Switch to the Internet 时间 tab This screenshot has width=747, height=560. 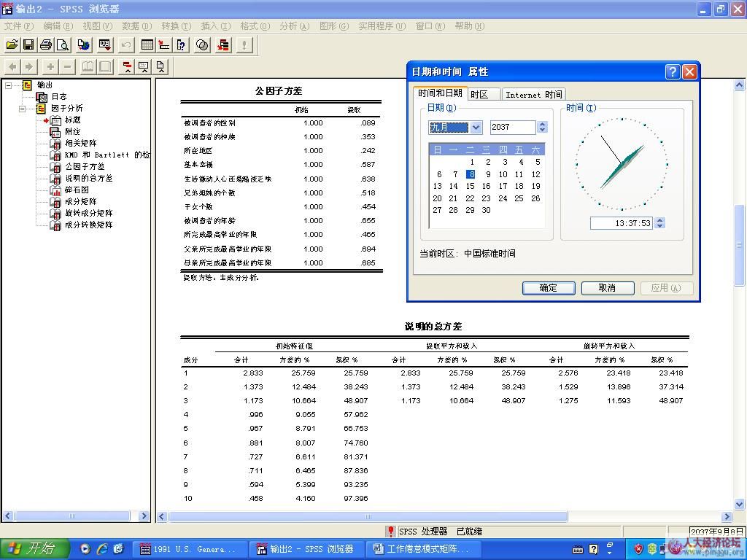(533, 94)
